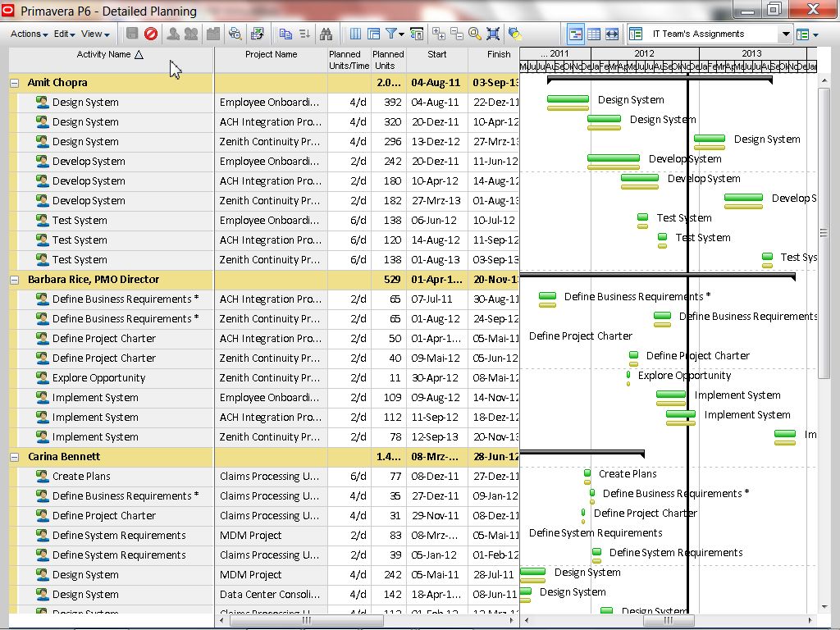
Task: Click the Copy icon in toolbar
Action: pyautogui.click(x=285, y=34)
